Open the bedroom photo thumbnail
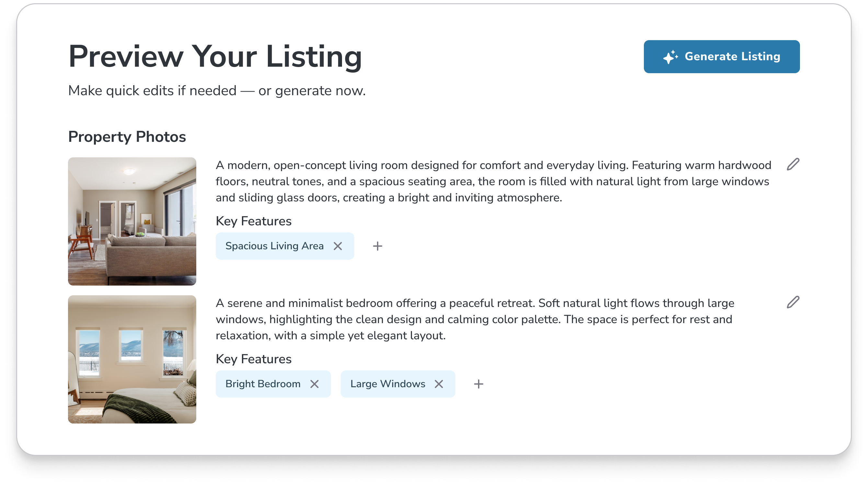868x485 pixels. [x=132, y=359]
